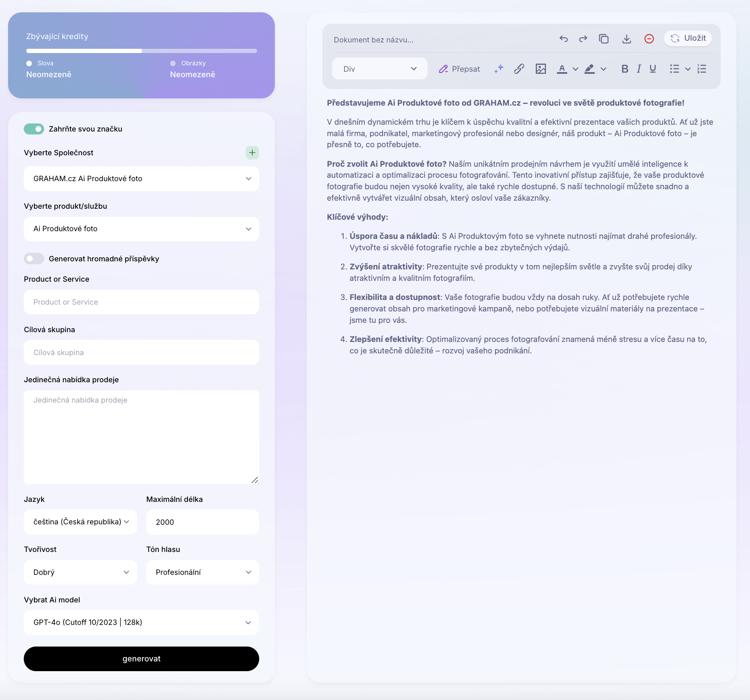The width and height of the screenshot is (750, 700).
Task: Click the Klíčové výhody heading in document
Action: coord(357,217)
